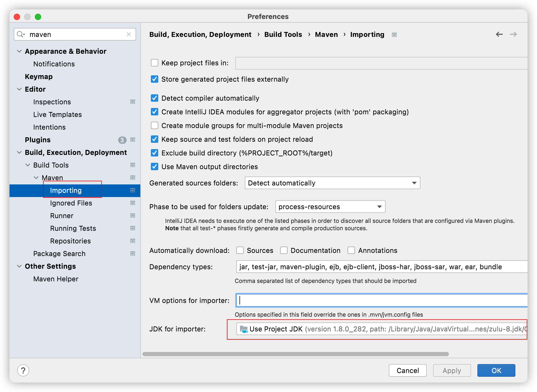This screenshot has width=537, height=392.
Task: Uncheck Exclude build directory option
Action: [x=155, y=153]
